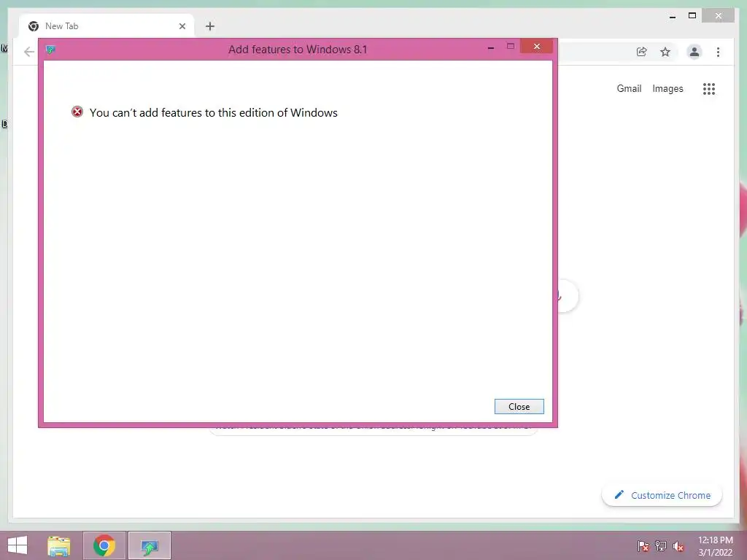This screenshot has height=560, width=747.
Task: Select the New Tab tab in Chrome
Action: pos(107,26)
